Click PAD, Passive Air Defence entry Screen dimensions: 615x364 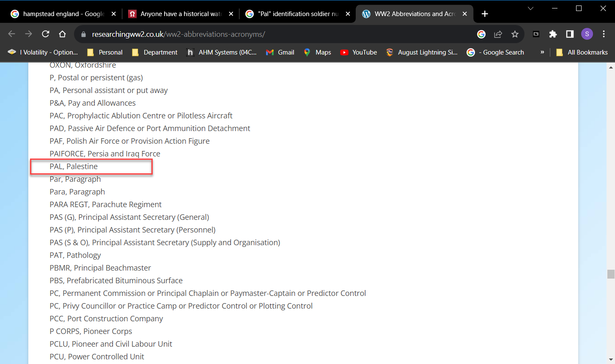point(150,129)
